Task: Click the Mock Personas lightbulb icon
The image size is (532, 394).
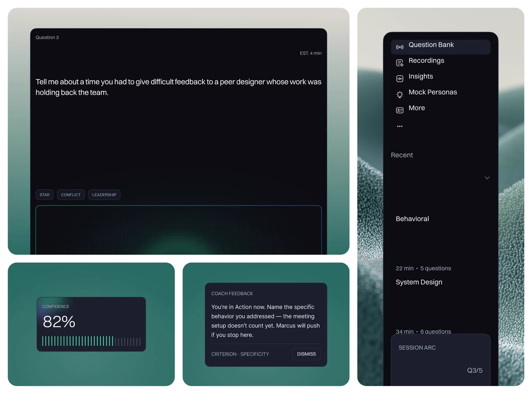Action: (400, 95)
